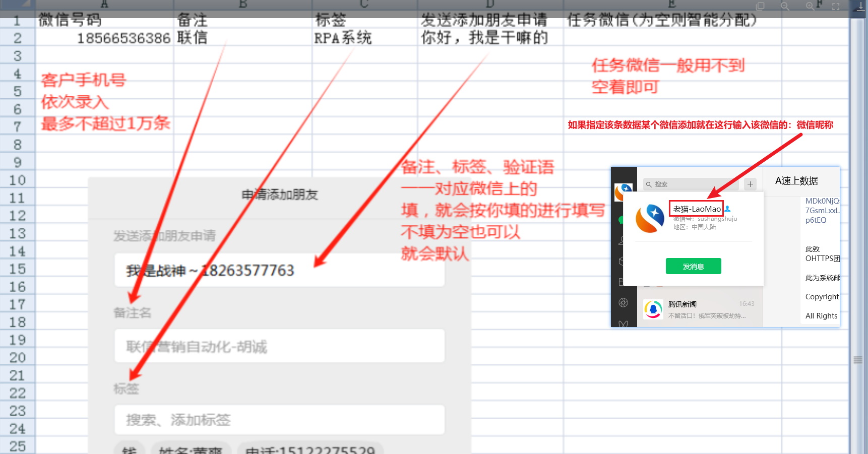Click the large profile avatar in the popup card
The image size is (868, 454).
point(650,218)
